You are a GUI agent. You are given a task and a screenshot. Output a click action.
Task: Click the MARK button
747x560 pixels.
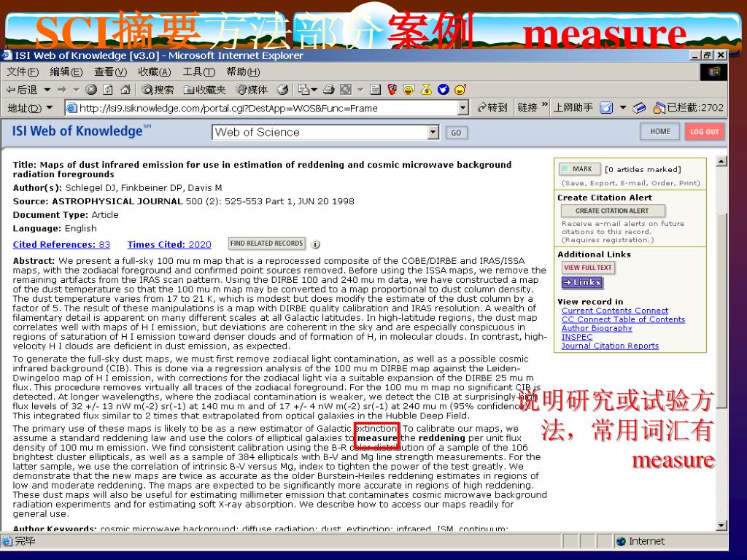(x=579, y=169)
